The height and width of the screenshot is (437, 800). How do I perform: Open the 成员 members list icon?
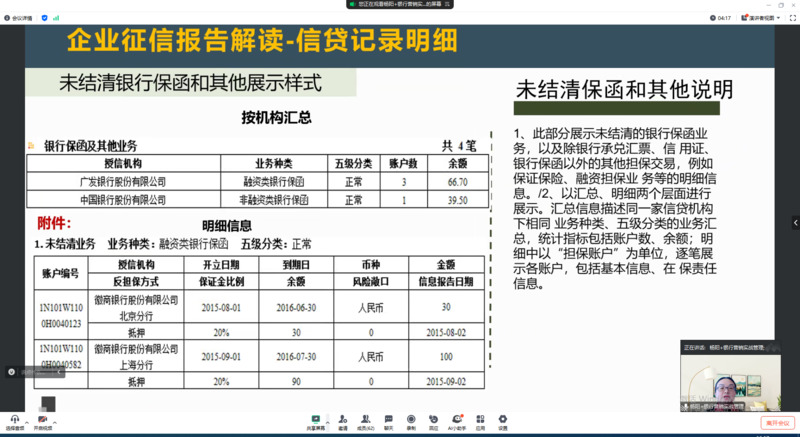[x=369, y=419]
